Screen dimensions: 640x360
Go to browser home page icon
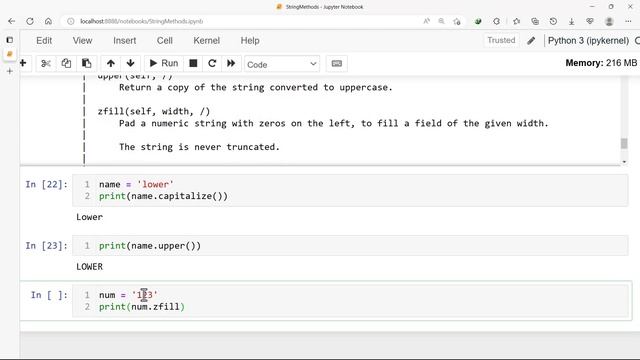[48, 21]
